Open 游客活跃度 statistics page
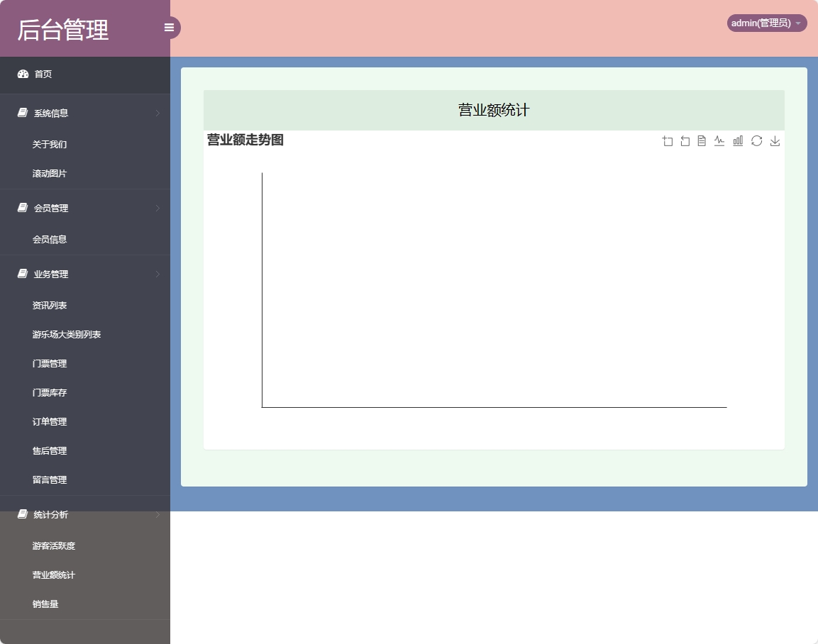818x644 pixels. (x=52, y=545)
